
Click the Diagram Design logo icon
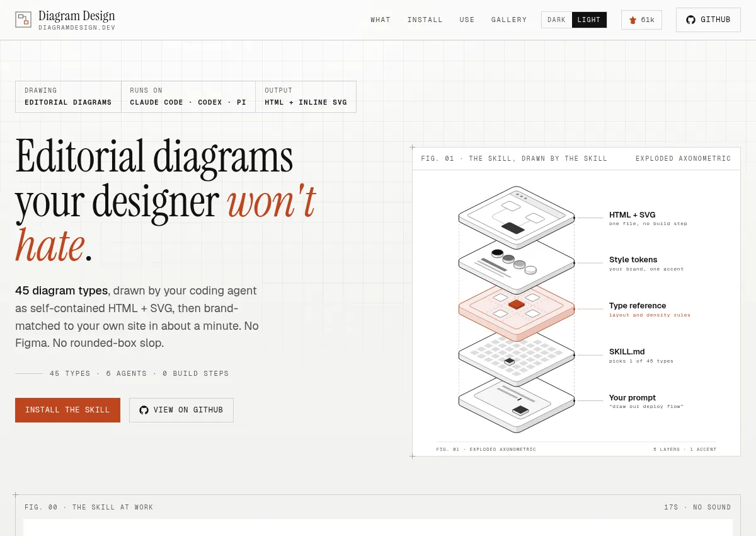click(x=23, y=20)
